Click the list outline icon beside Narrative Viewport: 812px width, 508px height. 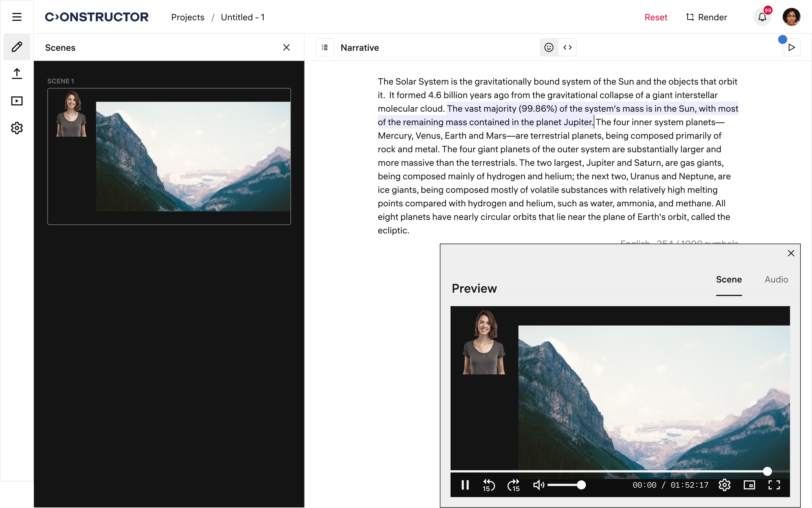coord(325,47)
